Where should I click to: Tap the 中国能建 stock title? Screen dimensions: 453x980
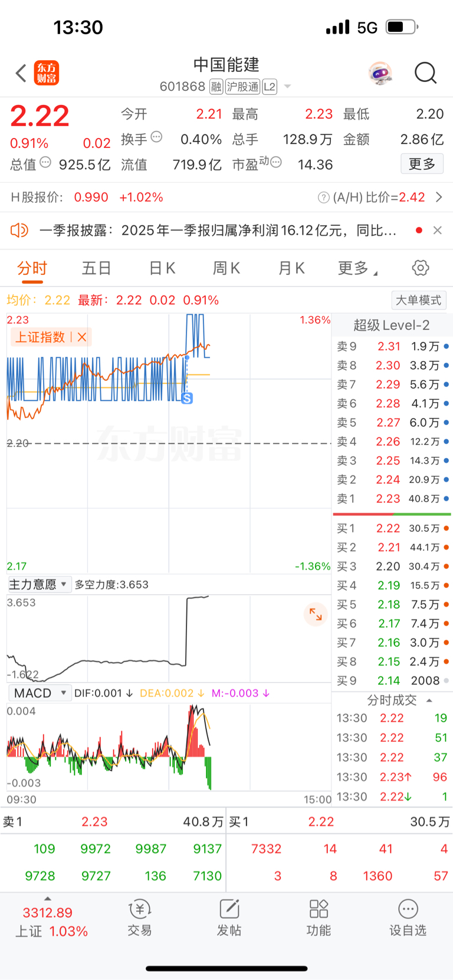(x=226, y=64)
